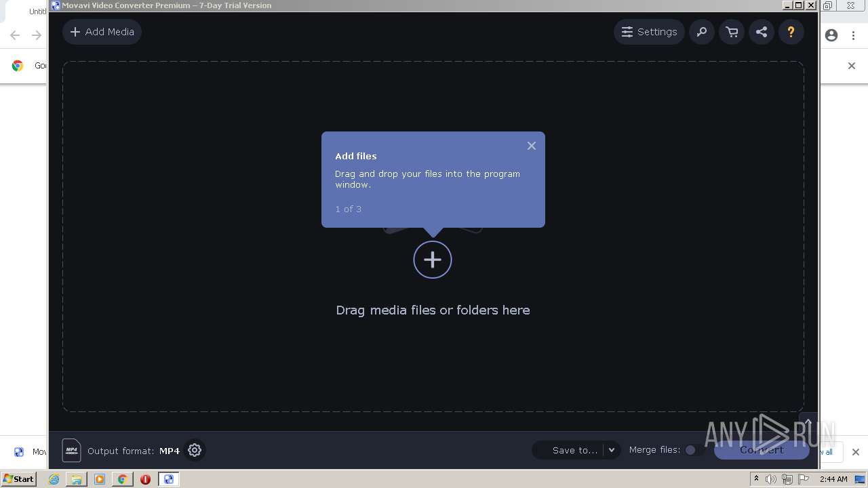Image resolution: width=868 pixels, height=488 pixels.
Task: Dismiss Chrome infobar with X button
Action: [852, 66]
